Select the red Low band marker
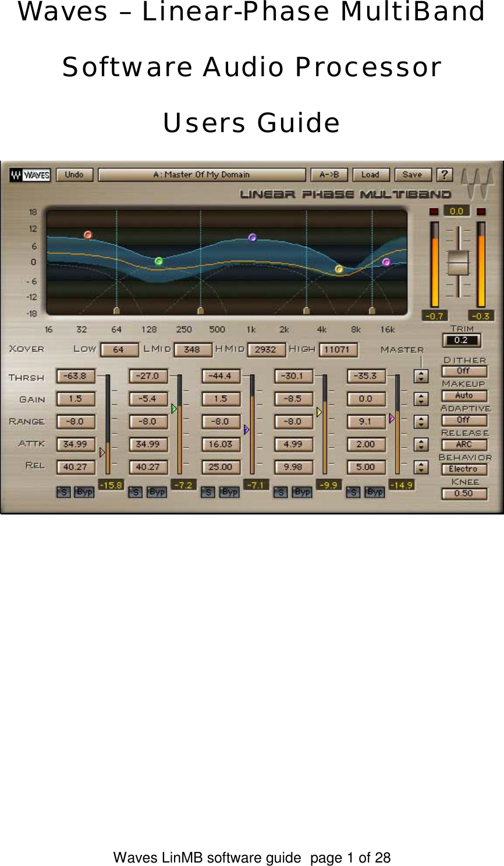This screenshot has width=504, height=866. [88, 235]
